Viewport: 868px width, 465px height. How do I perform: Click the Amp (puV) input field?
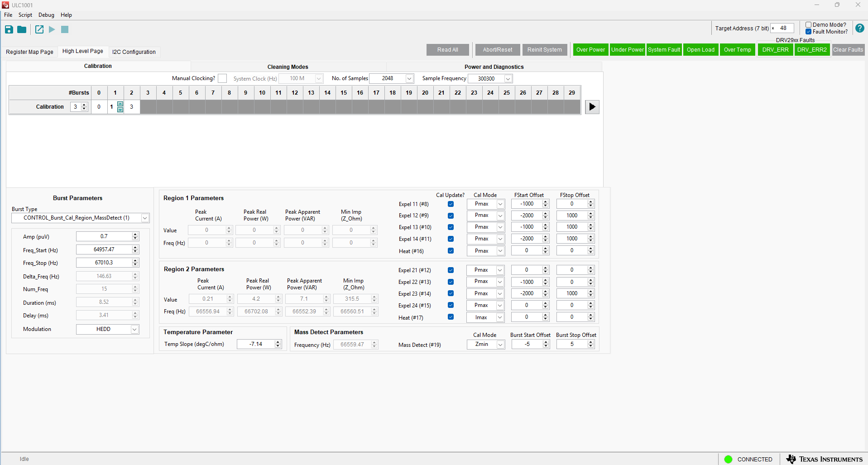tap(104, 236)
